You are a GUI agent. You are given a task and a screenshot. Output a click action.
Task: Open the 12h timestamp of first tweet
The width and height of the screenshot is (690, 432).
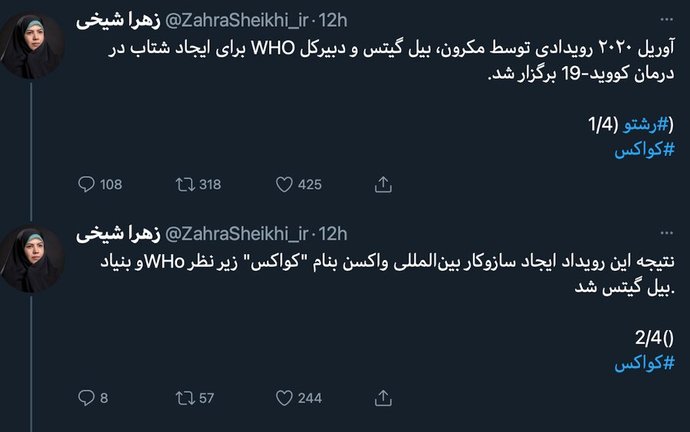tap(332, 20)
